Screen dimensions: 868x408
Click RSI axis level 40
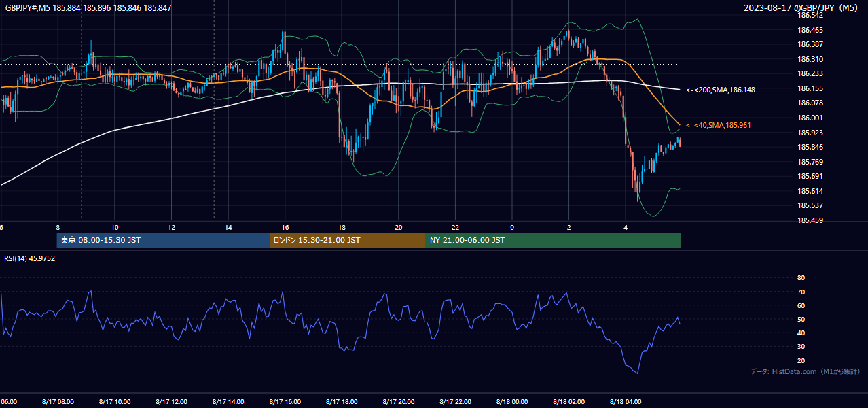point(801,333)
